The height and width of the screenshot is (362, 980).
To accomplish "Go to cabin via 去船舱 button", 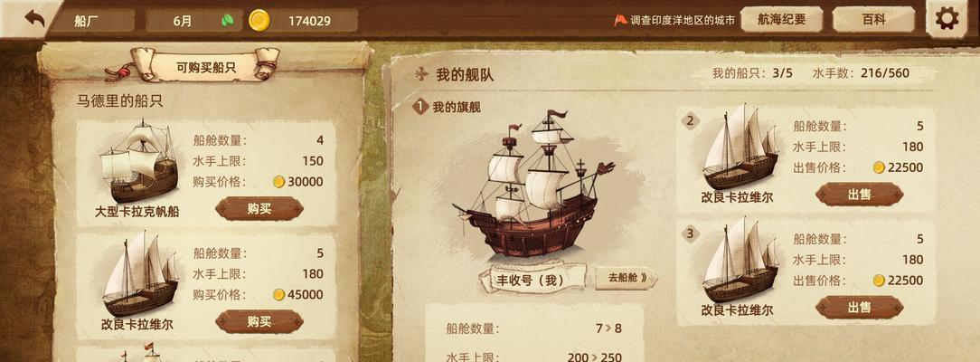I will (x=627, y=278).
